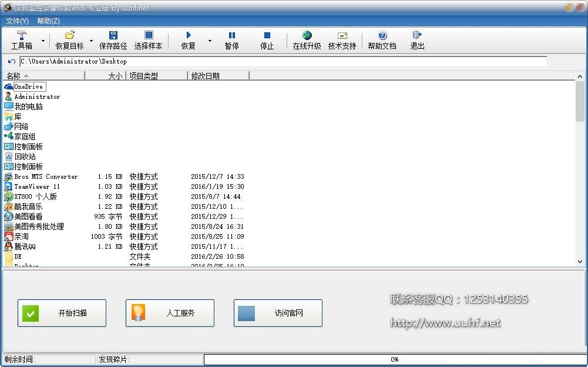
Task: Select the 亲淘 shortcut
Action: pyautogui.click(x=21, y=236)
